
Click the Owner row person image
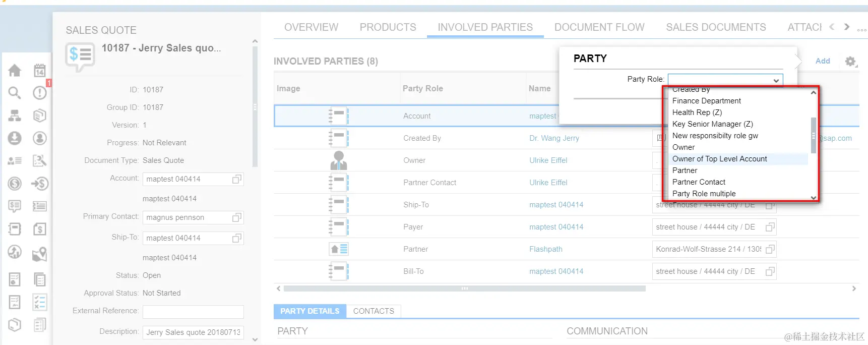coord(339,160)
